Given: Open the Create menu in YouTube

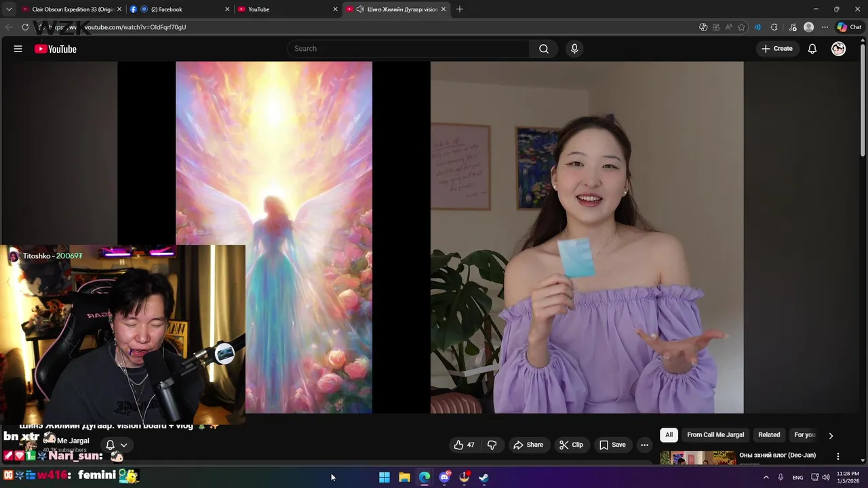Looking at the screenshot, I should [777, 49].
